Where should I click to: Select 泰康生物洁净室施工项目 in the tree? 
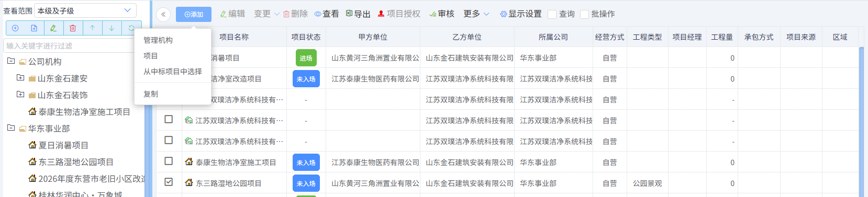(84, 112)
